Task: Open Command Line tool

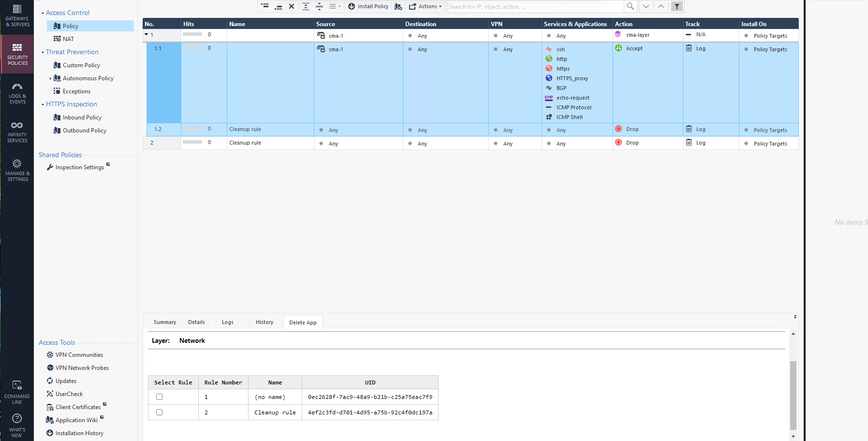Action: tap(17, 393)
